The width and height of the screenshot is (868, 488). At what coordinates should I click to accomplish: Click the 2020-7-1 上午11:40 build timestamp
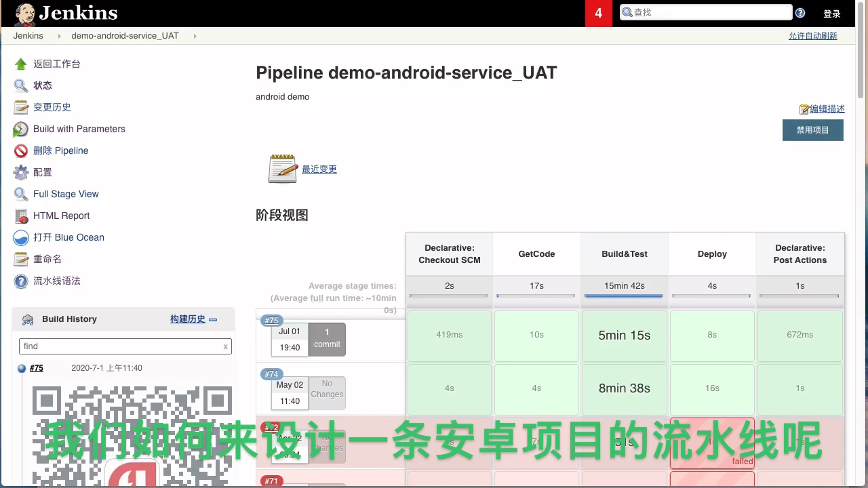click(106, 369)
